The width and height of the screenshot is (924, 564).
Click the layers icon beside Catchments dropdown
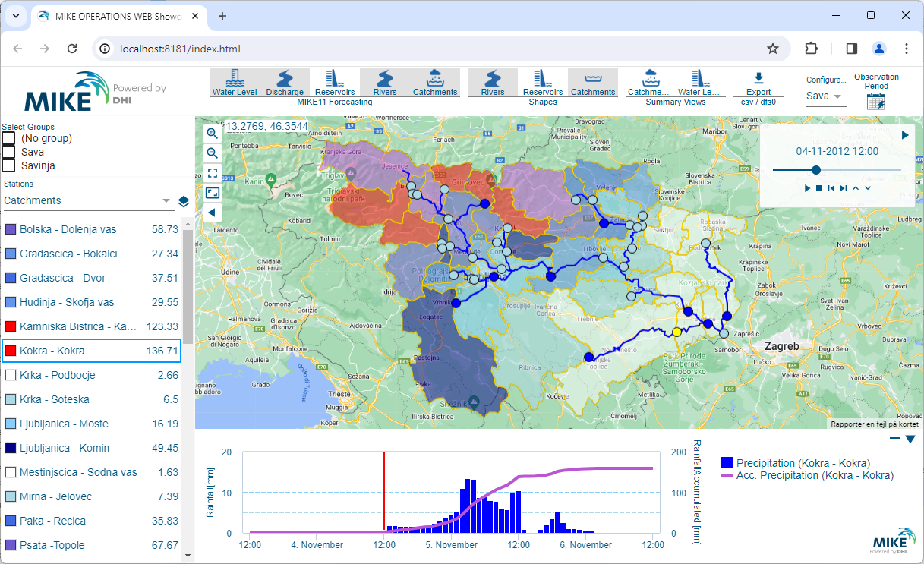(184, 201)
